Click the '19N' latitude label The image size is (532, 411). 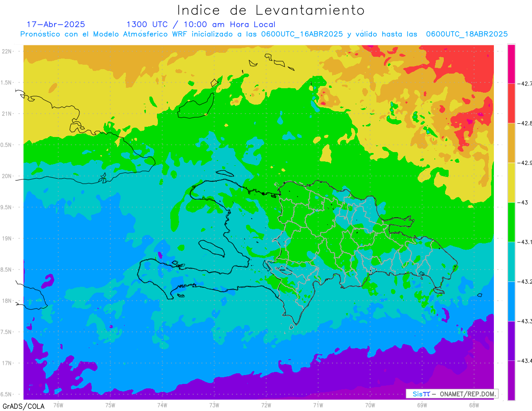7,238
